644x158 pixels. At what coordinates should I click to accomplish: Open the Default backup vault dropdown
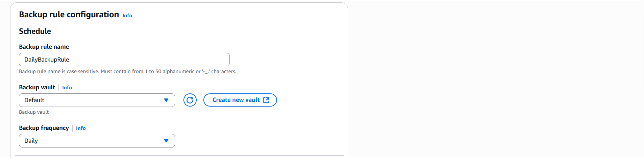coord(97,100)
